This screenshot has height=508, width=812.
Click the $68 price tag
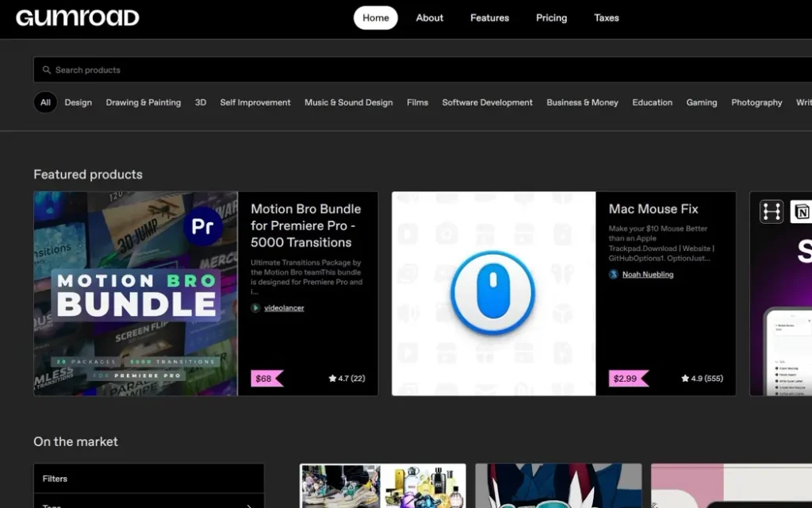pyautogui.click(x=266, y=379)
